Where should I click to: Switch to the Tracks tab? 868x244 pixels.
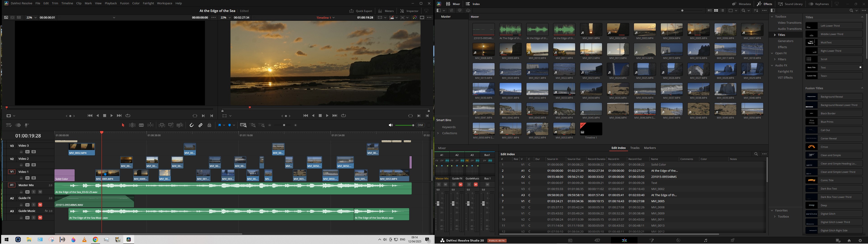tap(635, 148)
